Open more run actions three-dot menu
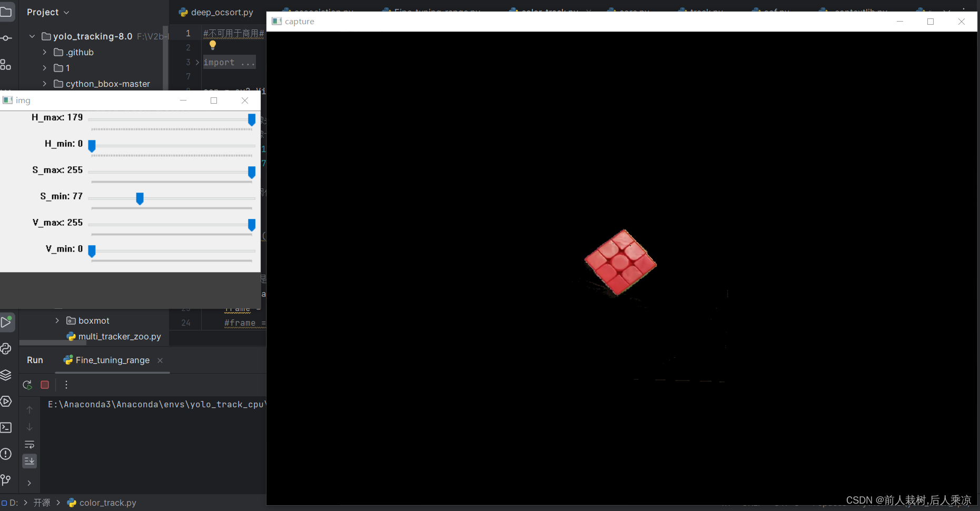Viewport: 980px width, 511px height. click(x=66, y=385)
